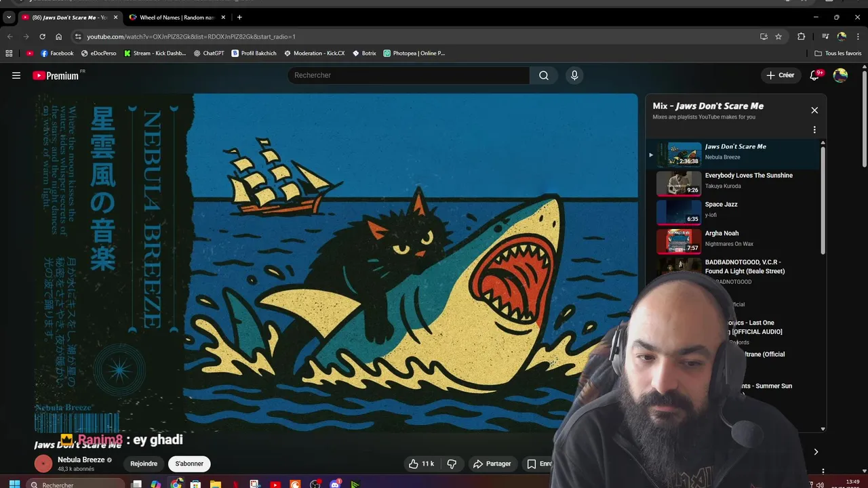The width and height of the screenshot is (868, 488).
Task: Open Profil Bakchich bookmark
Action: [x=254, y=53]
